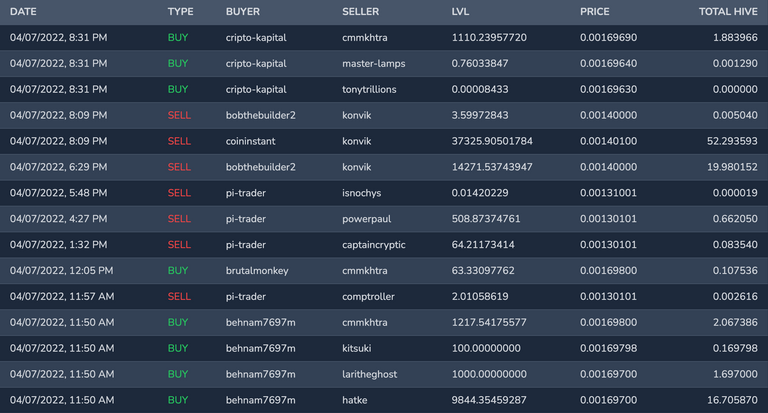Click total HIVE 0.107536
The height and width of the screenshot is (413, 768).
pos(735,271)
